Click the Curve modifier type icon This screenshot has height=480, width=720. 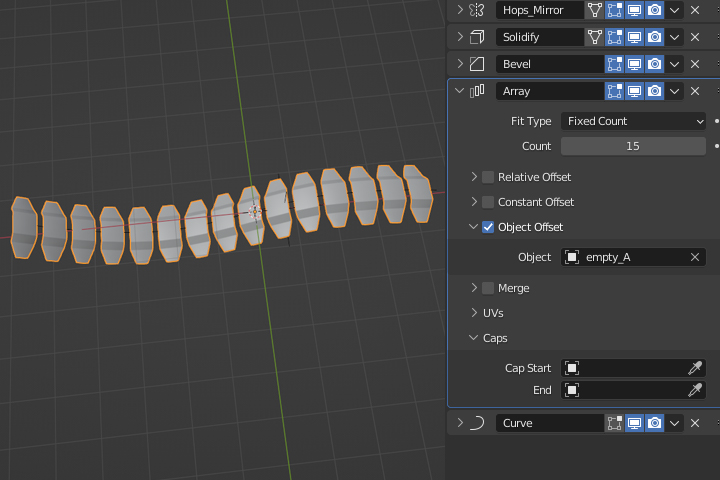click(x=477, y=423)
